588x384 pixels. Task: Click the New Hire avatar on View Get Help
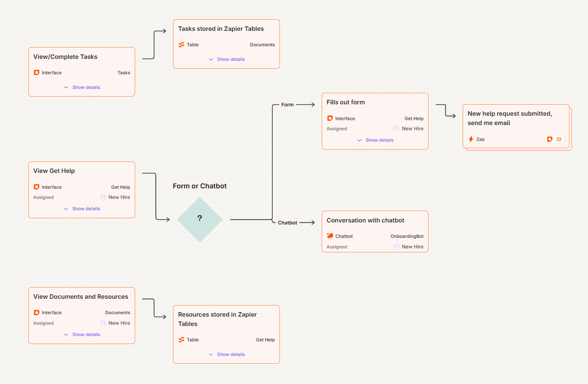[103, 197]
